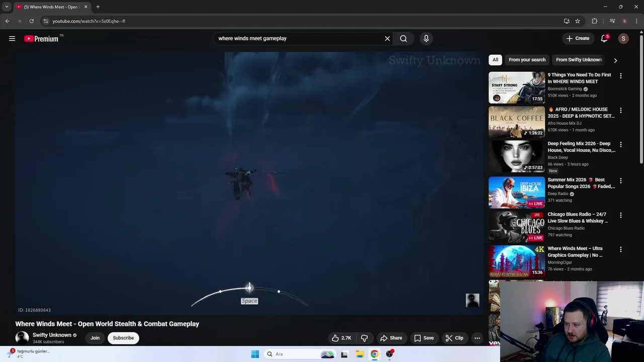Click taskbar Ara search box
The image size is (644, 362).
[x=300, y=354]
